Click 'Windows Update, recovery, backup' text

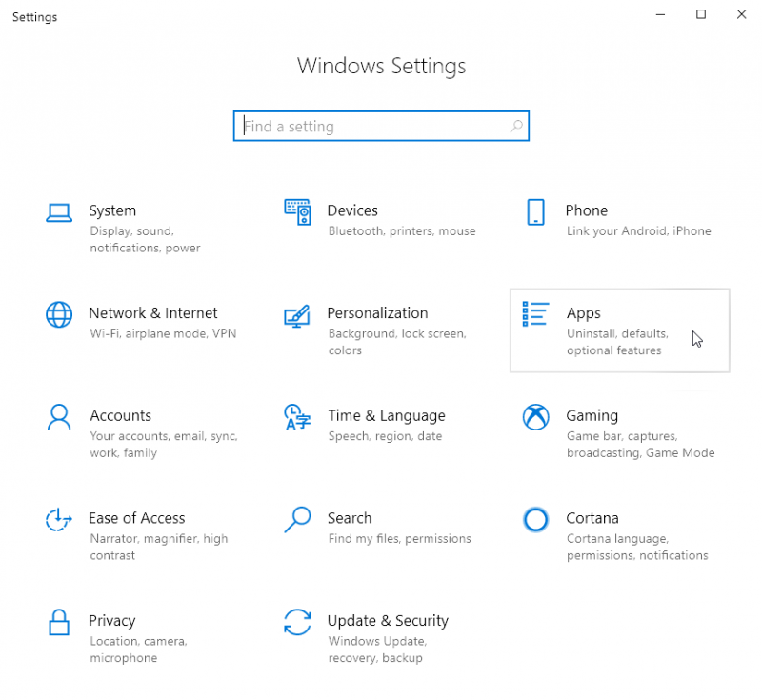click(377, 650)
